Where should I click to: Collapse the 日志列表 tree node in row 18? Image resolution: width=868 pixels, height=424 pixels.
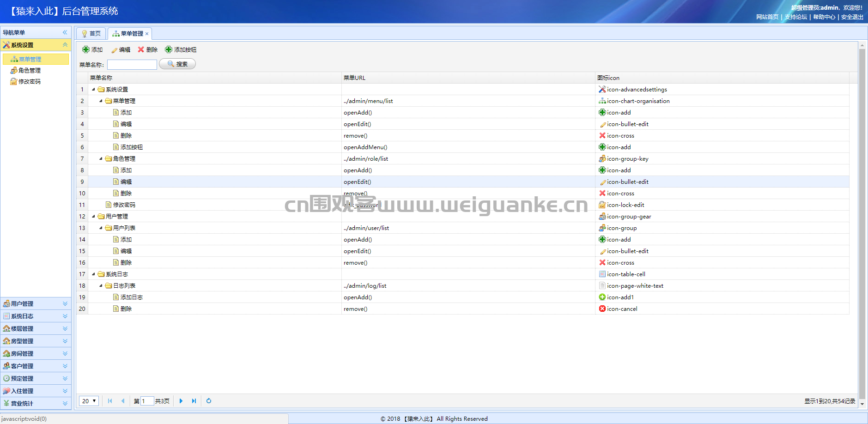(x=101, y=286)
